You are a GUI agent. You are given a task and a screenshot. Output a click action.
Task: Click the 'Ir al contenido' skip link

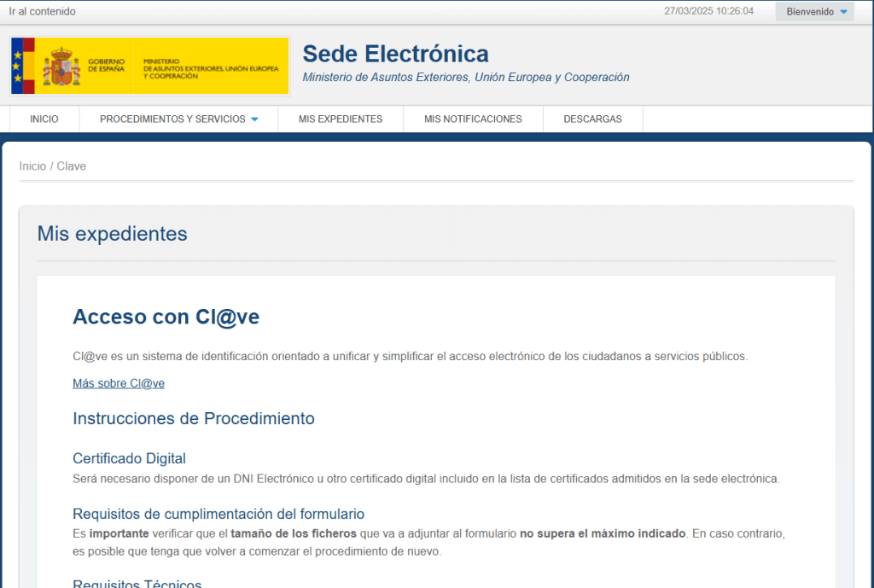42,12
